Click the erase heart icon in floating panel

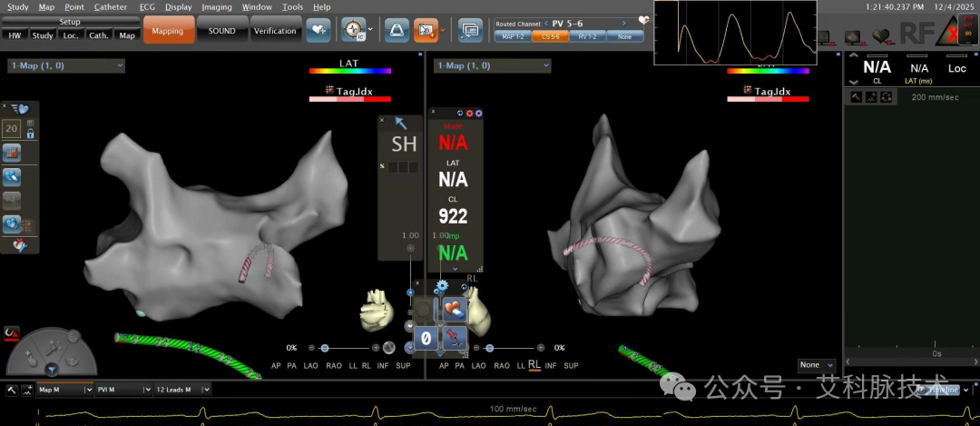pos(455,309)
